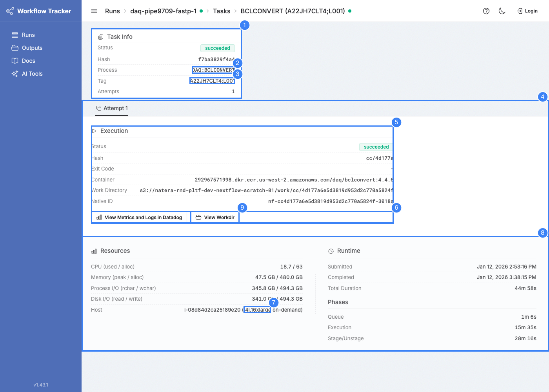Click CPU value 18.7 / 63

coord(291,267)
